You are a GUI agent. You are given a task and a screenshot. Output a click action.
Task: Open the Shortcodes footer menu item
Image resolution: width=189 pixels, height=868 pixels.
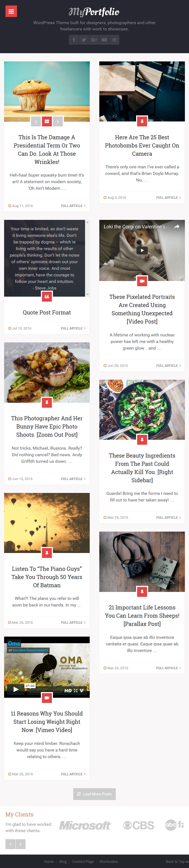tap(108, 862)
